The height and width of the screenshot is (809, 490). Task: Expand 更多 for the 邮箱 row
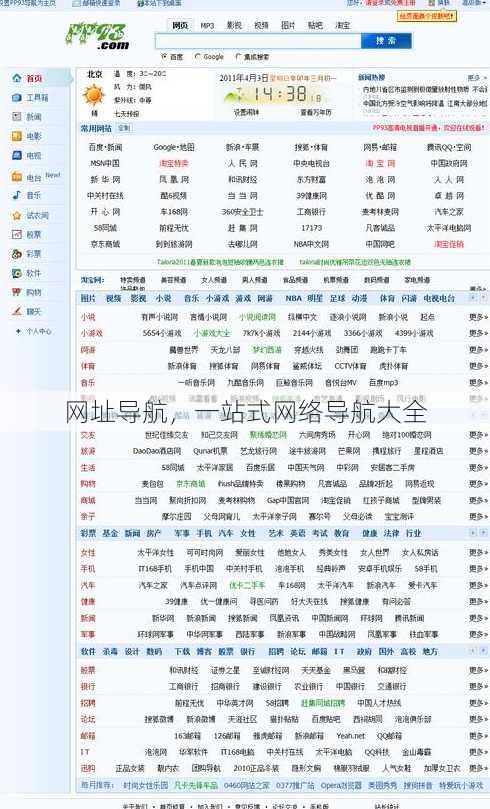coord(478,736)
